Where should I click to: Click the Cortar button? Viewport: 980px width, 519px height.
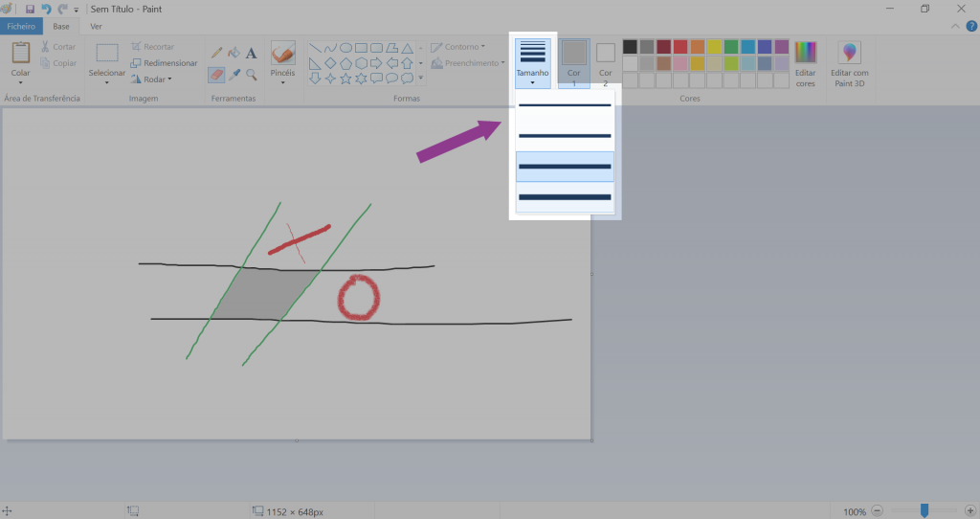[58, 47]
